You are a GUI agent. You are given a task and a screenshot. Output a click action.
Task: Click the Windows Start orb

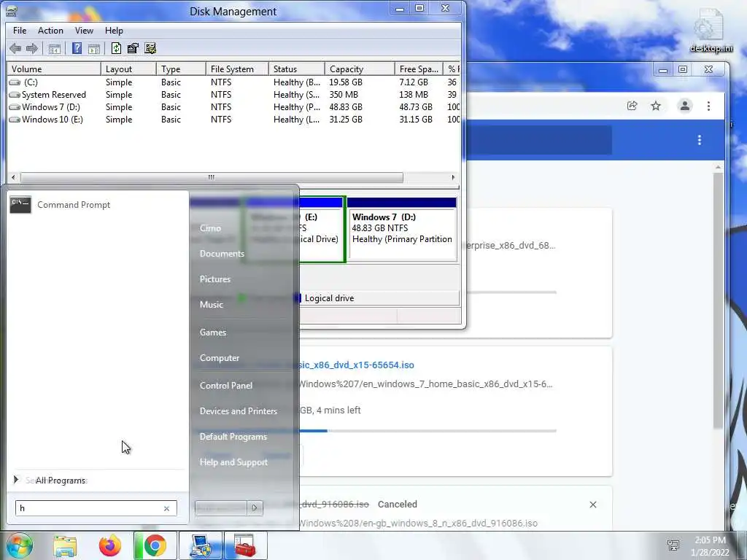(18, 545)
